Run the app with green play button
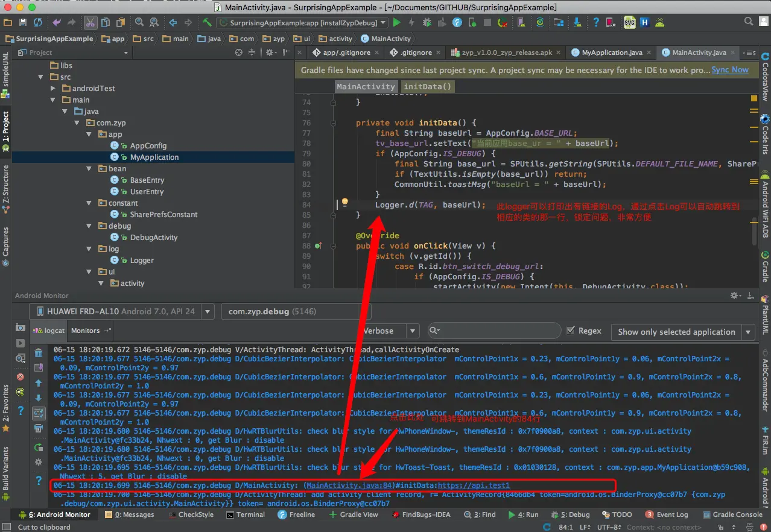The height and width of the screenshot is (532, 771). [396, 22]
